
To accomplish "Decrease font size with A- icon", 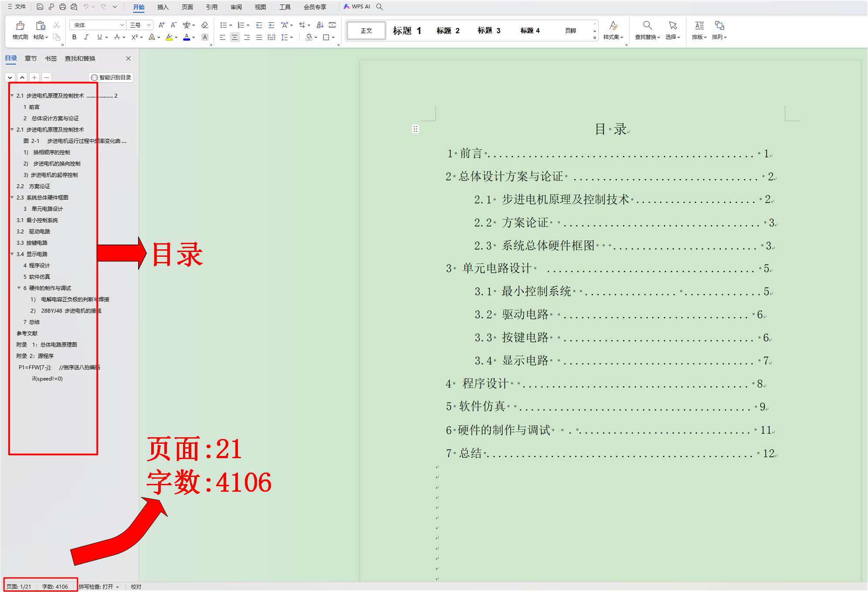I will (x=173, y=25).
